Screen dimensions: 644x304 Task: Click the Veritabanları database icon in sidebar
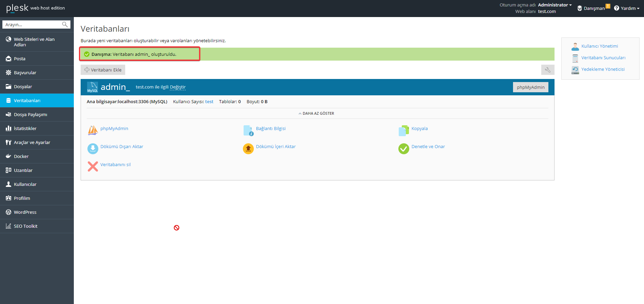tap(9, 100)
